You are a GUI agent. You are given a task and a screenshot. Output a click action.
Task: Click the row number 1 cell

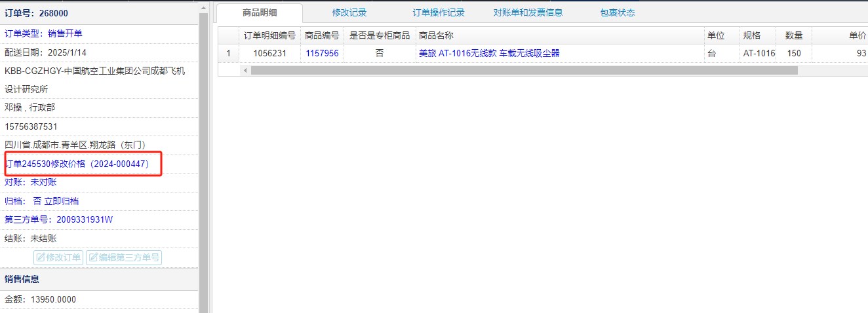[x=228, y=53]
